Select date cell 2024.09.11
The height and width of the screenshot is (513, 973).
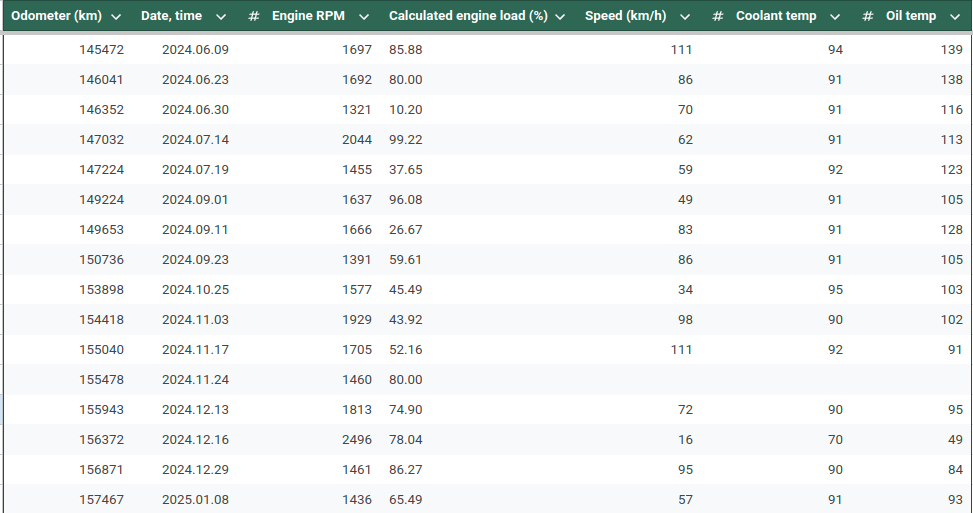195,230
